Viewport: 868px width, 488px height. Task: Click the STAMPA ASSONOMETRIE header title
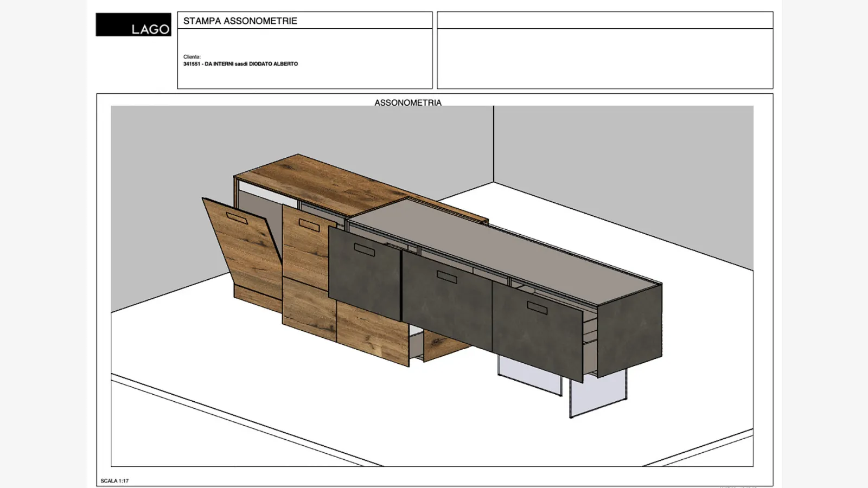pyautogui.click(x=240, y=21)
